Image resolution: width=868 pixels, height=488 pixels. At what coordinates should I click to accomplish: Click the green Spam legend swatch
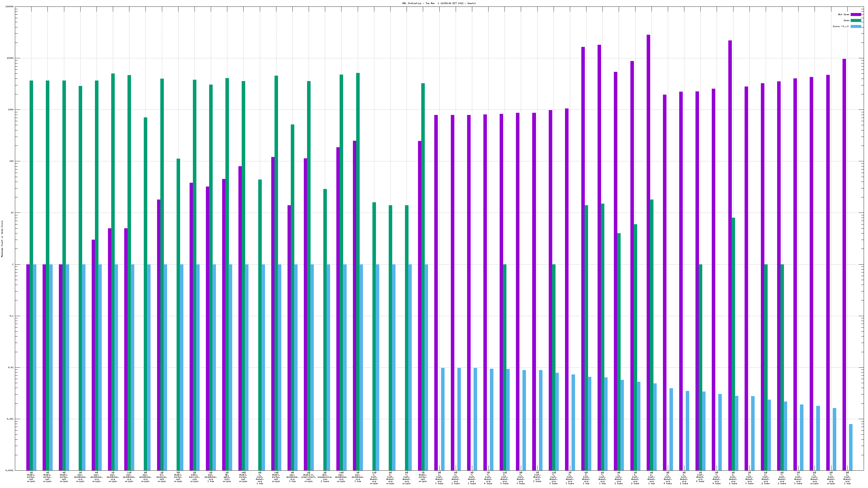point(856,21)
